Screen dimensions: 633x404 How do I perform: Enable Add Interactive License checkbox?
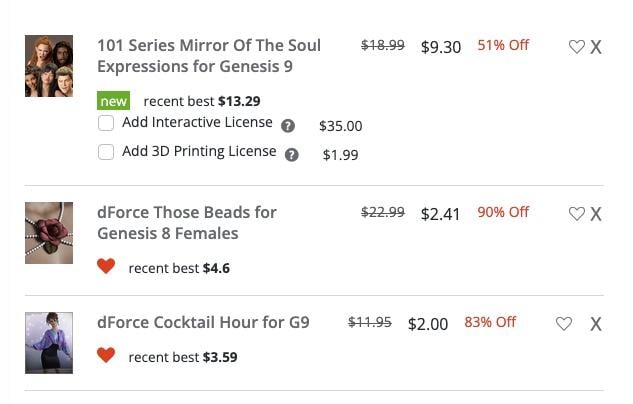pyautogui.click(x=106, y=124)
